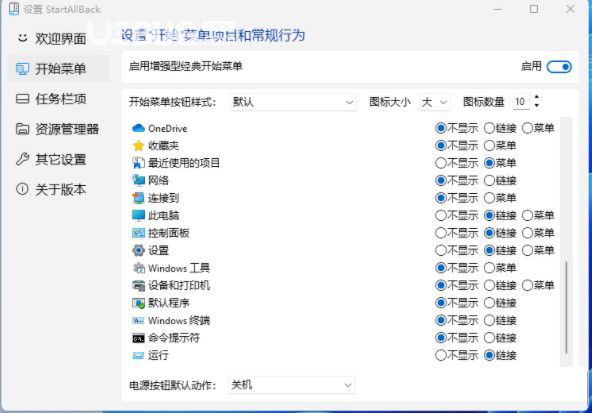Increase 图标数量 with up arrow
The width and height of the screenshot is (592, 413).
tap(536, 98)
